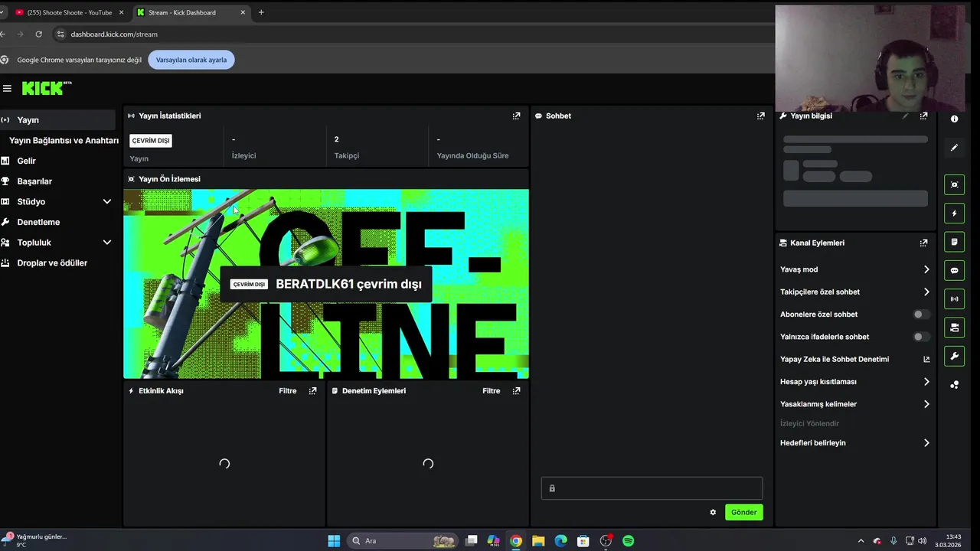Click Varsayılan olarak ayarla button

(x=191, y=60)
